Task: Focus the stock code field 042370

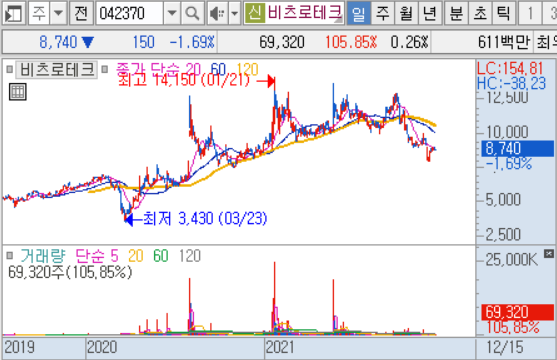Action: [x=130, y=14]
